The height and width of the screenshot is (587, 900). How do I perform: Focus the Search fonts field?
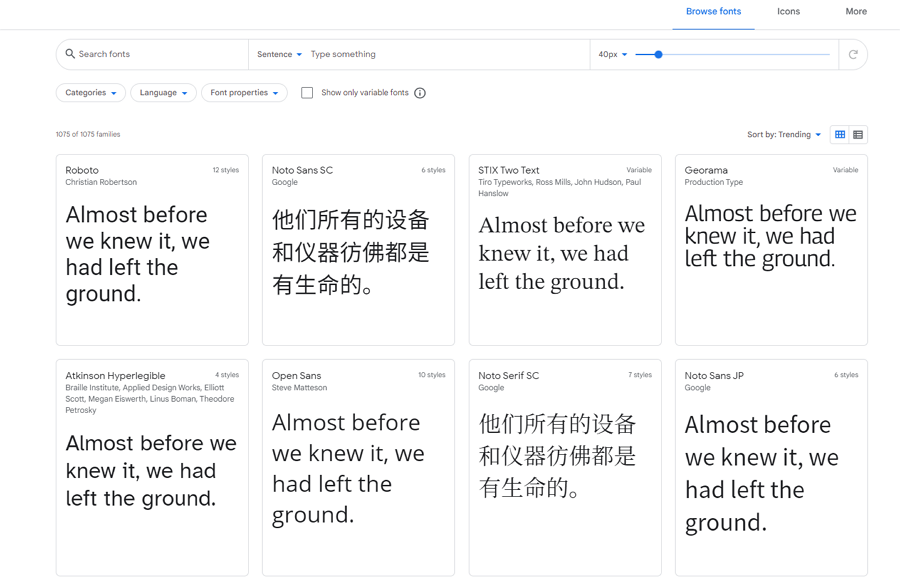(155, 55)
